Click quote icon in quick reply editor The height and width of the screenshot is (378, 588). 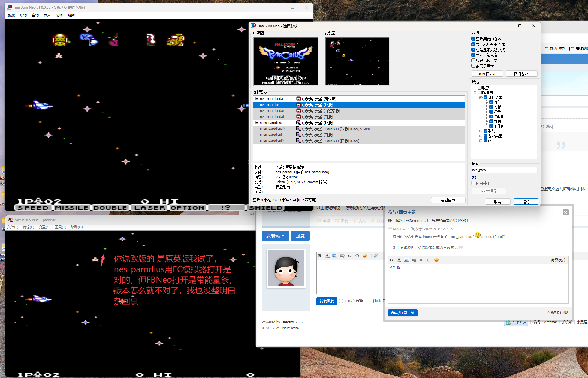click(x=349, y=256)
